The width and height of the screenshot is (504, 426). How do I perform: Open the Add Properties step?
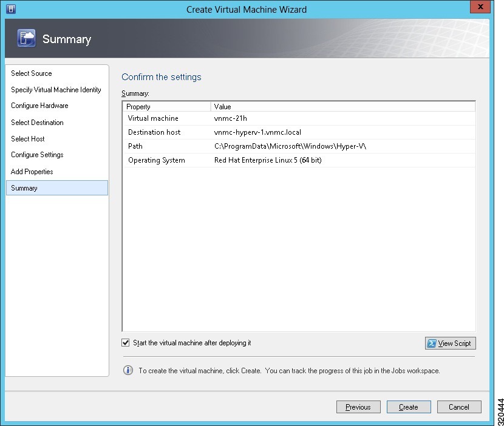(32, 172)
